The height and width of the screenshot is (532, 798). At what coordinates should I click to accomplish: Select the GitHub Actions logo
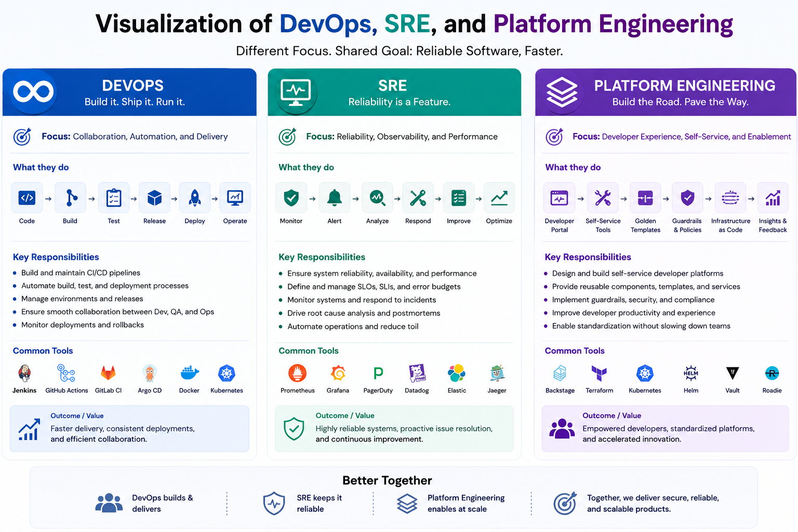click(x=66, y=373)
